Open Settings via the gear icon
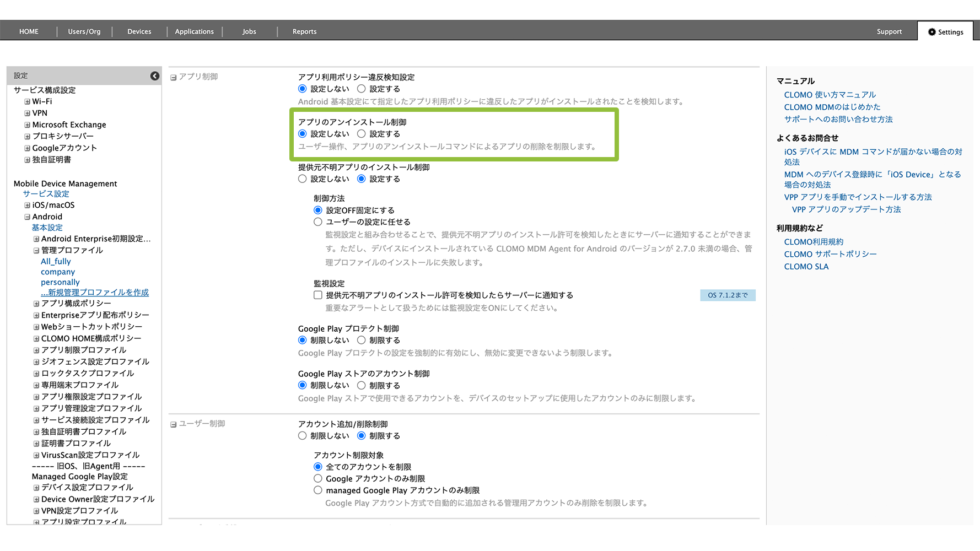The image size is (980, 551). pos(931,32)
